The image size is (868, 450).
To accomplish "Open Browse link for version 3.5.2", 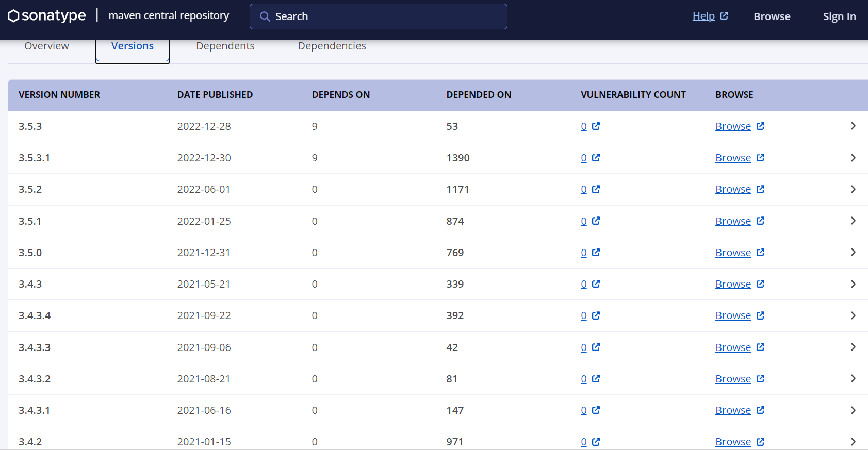I will pos(733,189).
